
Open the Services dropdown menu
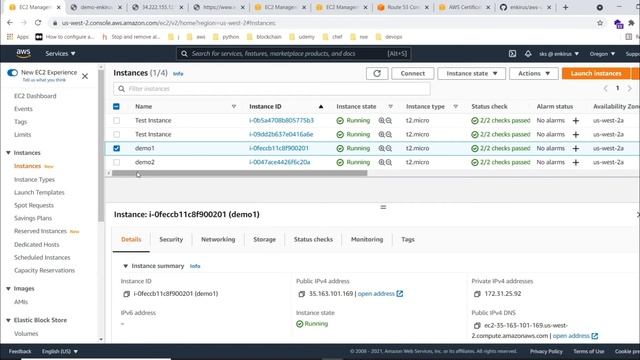pyautogui.click(x=60, y=53)
